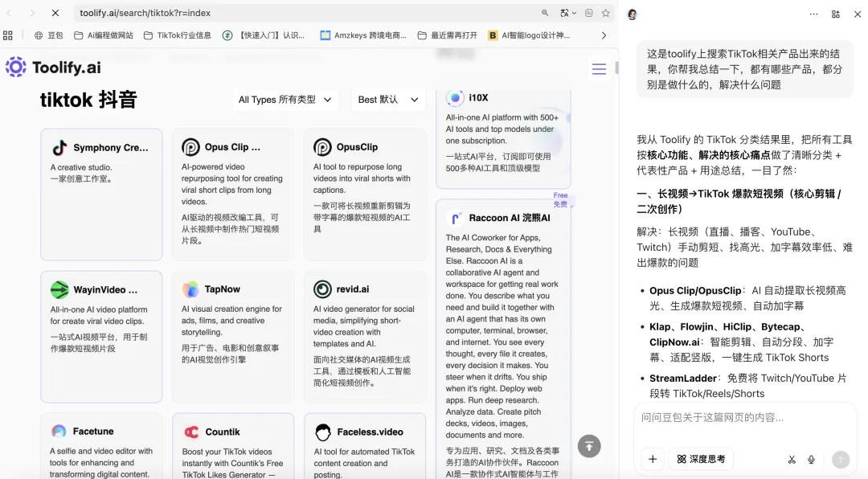This screenshot has height=479, width=868.
Task: Open the TapNow tool card
Action: click(x=233, y=336)
